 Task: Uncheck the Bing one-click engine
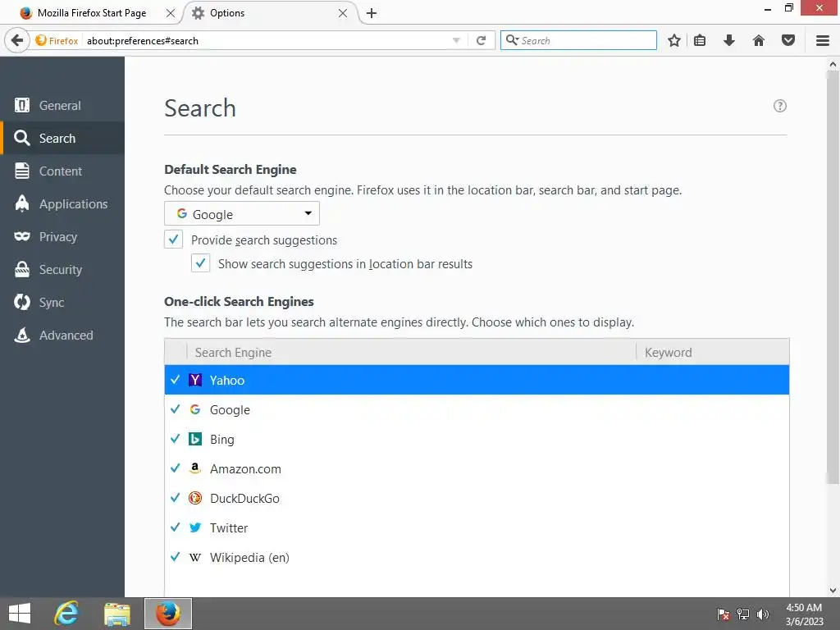pos(176,439)
